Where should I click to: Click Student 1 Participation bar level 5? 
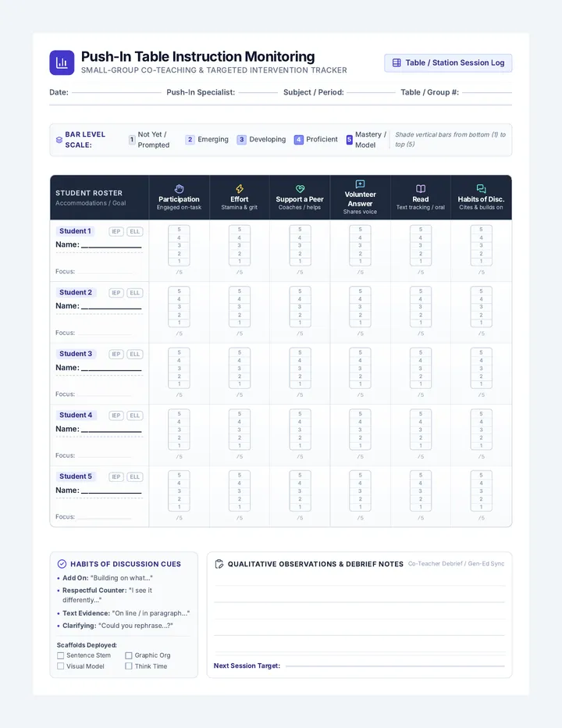click(x=179, y=230)
